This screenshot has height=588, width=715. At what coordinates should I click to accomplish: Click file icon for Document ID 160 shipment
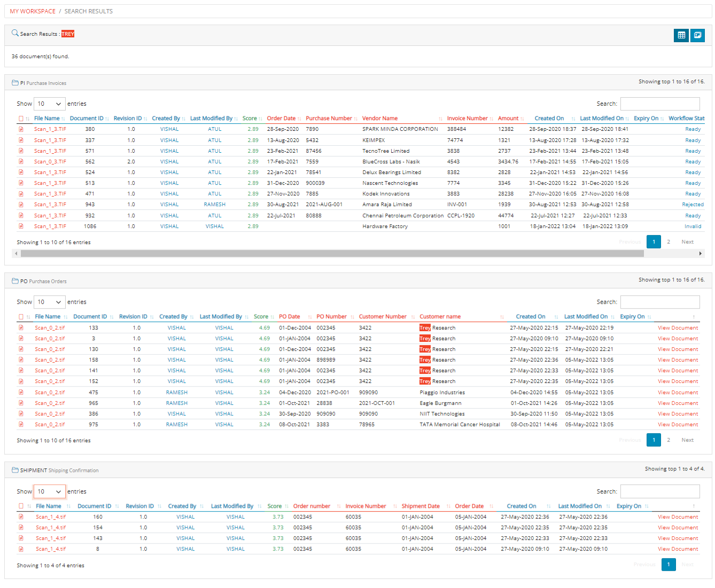point(21,517)
